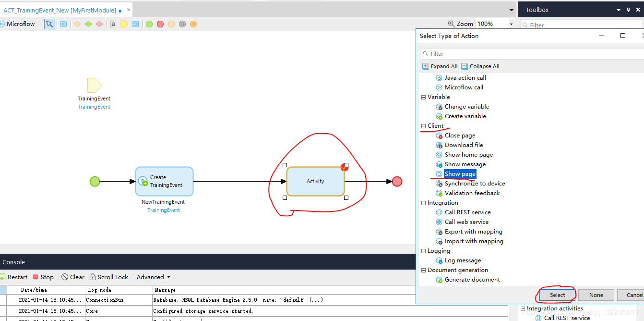Select the pointer selection tool
Viewport: 644px width, 321px height.
[x=49, y=24]
